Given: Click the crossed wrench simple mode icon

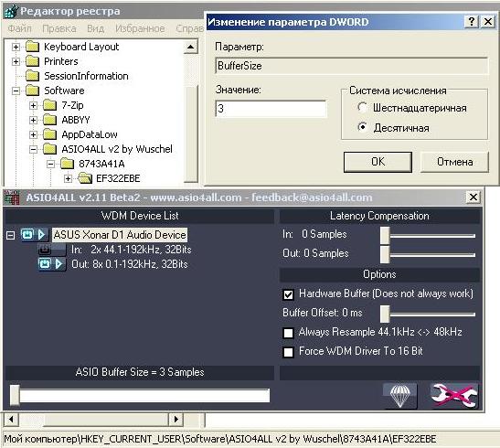Looking at the screenshot, I should tap(454, 395).
